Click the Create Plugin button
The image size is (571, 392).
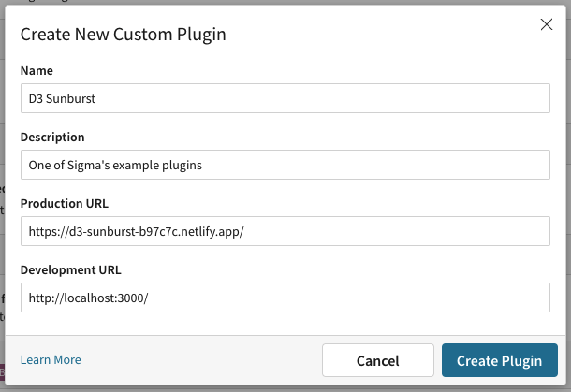[x=500, y=360]
